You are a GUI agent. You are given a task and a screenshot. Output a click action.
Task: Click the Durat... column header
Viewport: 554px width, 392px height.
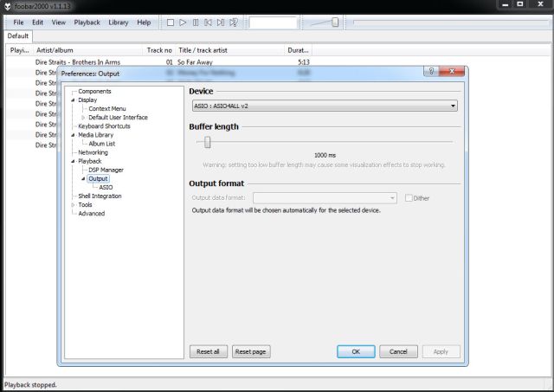coord(298,50)
